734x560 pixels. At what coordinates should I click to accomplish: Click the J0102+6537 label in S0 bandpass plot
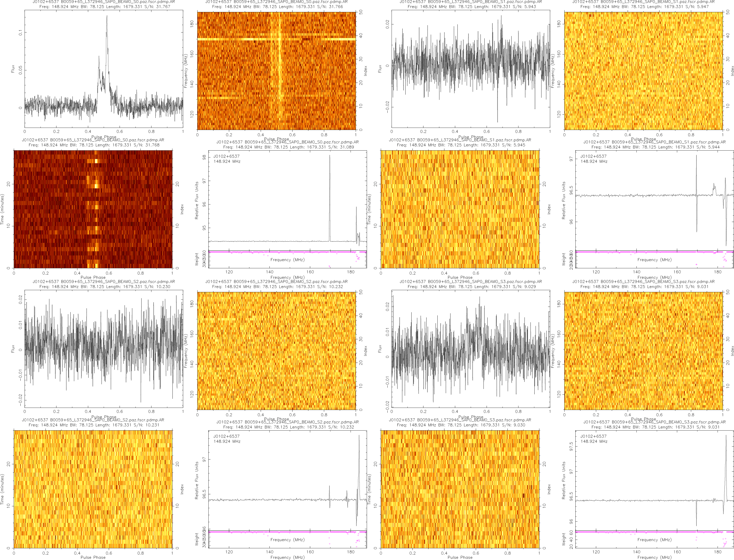coord(227,156)
